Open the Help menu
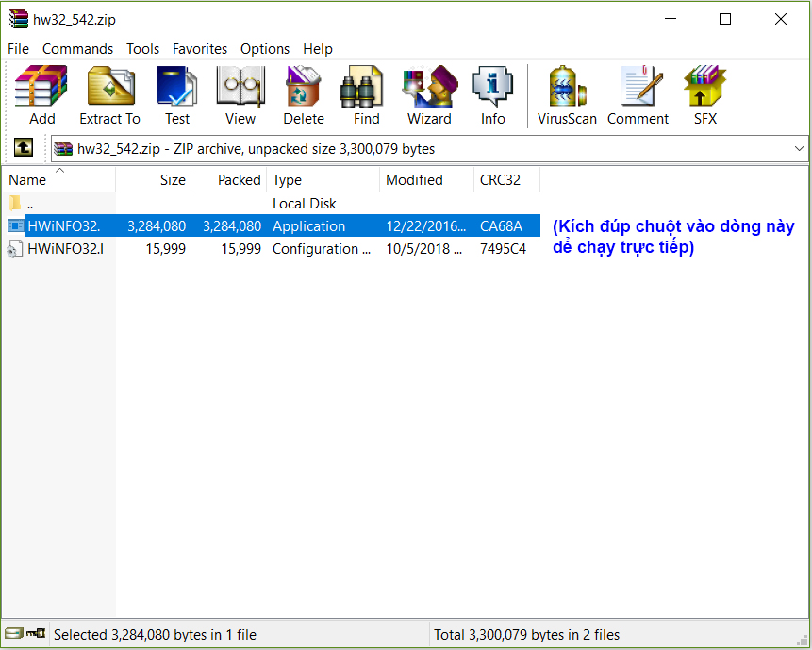The height and width of the screenshot is (650, 812). 318,49
